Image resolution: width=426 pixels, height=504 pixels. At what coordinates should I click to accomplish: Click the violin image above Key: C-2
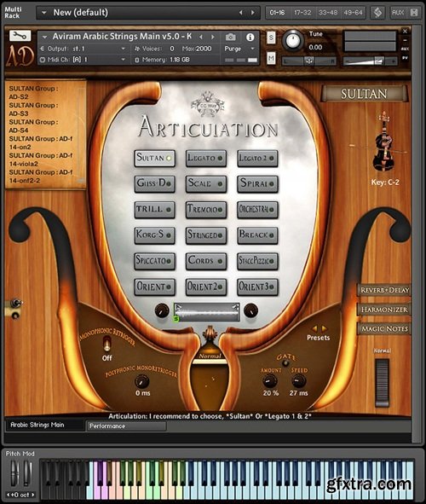click(x=383, y=142)
